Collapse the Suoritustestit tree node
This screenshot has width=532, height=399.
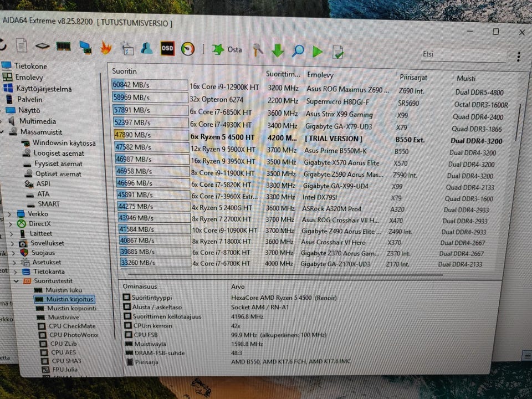tap(16, 281)
